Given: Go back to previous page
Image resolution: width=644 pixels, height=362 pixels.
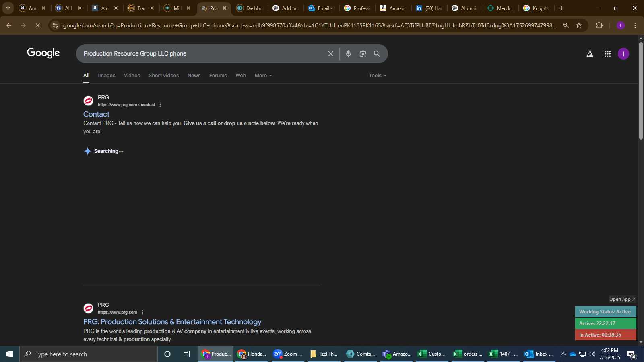Looking at the screenshot, I should pyautogui.click(x=9, y=25).
